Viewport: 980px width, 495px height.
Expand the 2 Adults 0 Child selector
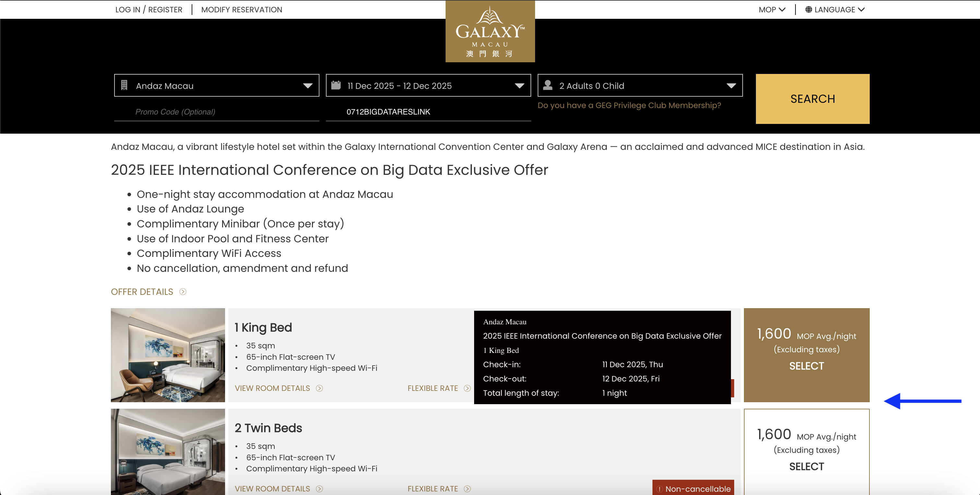click(x=640, y=85)
